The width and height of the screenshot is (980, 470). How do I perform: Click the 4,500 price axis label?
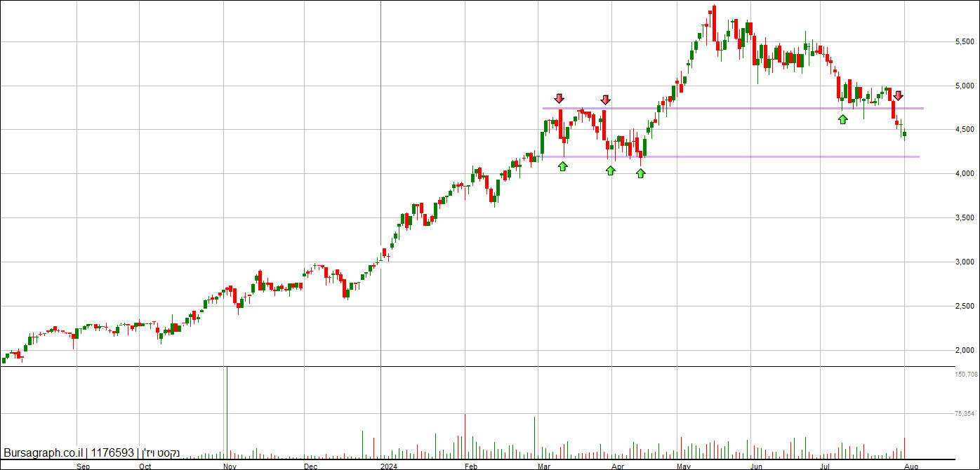coord(965,130)
